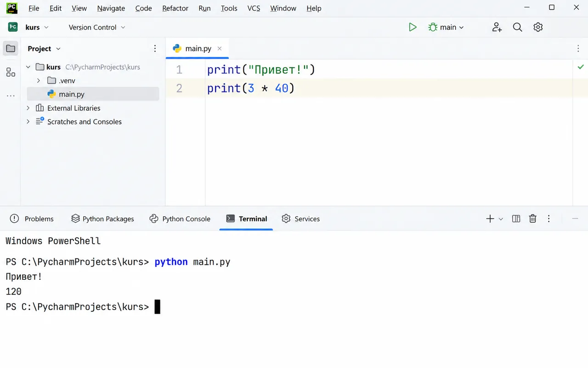Image resolution: width=588 pixels, height=368 pixels.
Task: Expand the .venv folder
Action: point(39,80)
